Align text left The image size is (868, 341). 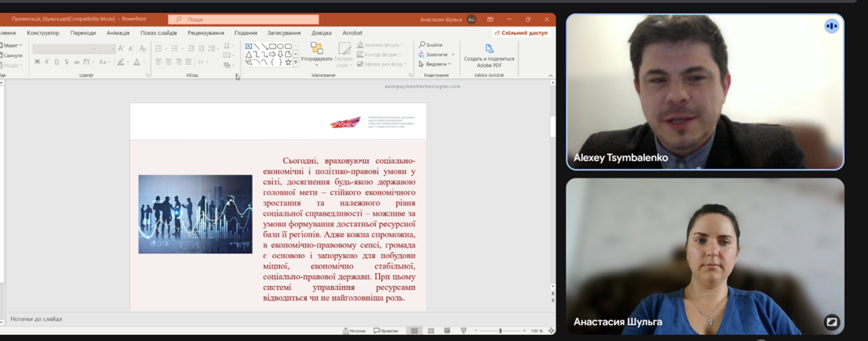point(158,62)
